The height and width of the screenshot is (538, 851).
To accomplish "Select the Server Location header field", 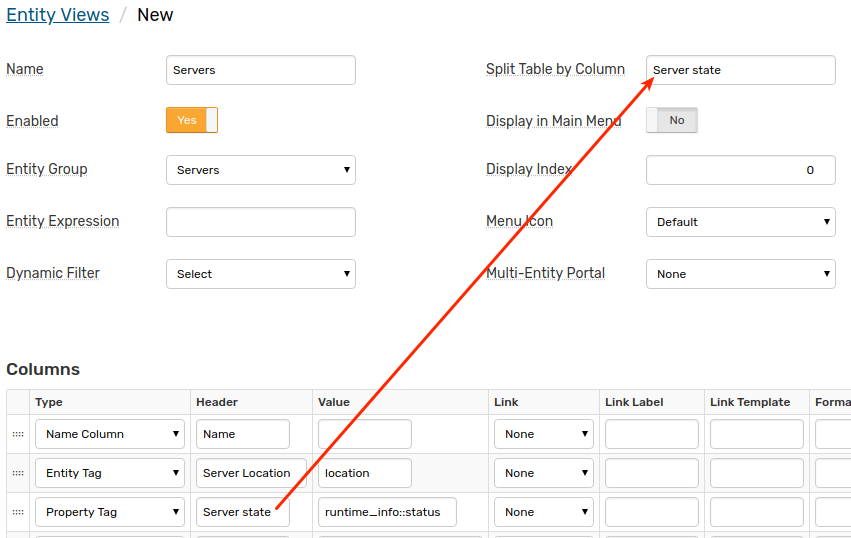I will [251, 473].
